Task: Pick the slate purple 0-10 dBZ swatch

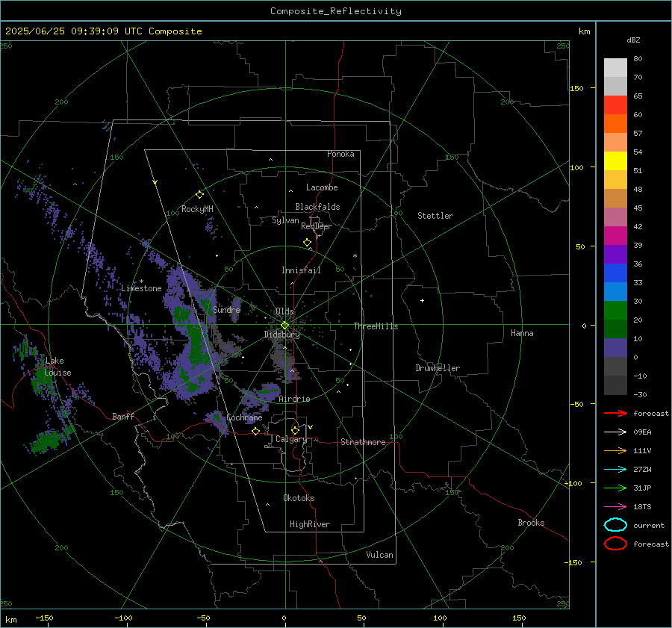Action: pyautogui.click(x=615, y=348)
